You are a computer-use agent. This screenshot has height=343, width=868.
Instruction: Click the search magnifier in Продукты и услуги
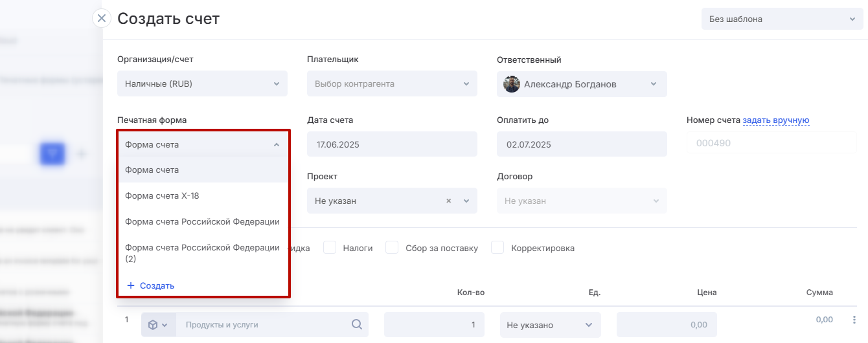coord(356,324)
